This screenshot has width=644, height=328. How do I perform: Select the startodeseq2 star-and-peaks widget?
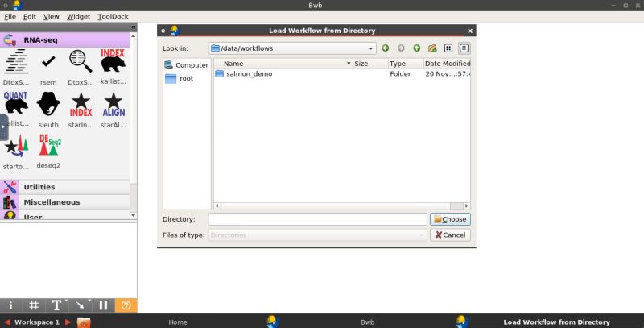(x=16, y=146)
